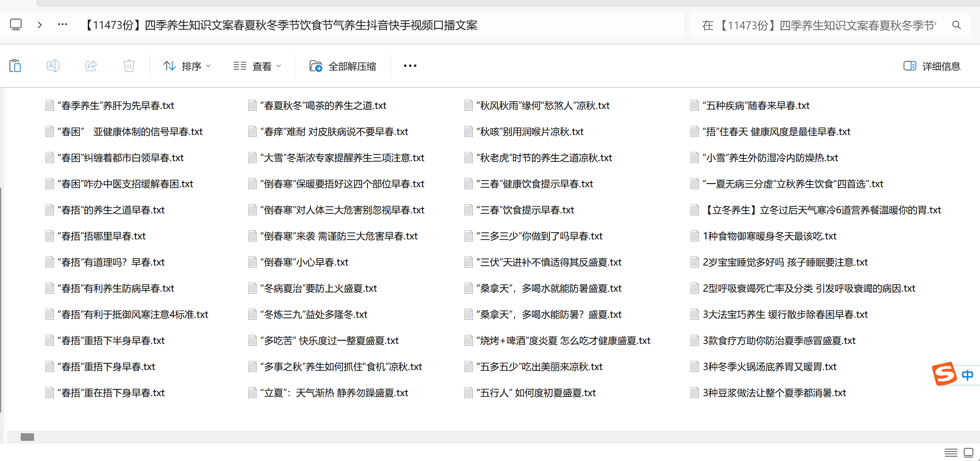980x461 pixels.
Task: Click the monitor icon in address bar
Action: tap(16, 25)
